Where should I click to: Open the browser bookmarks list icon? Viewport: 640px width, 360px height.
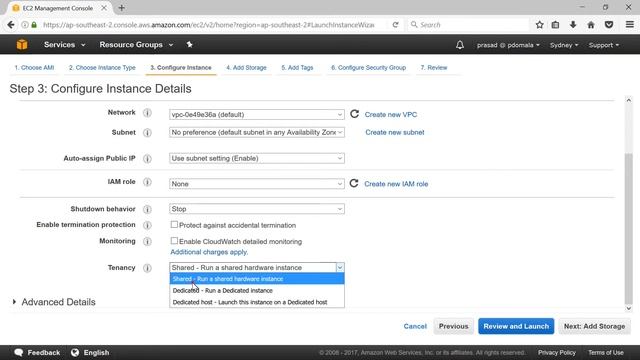pos(555,24)
